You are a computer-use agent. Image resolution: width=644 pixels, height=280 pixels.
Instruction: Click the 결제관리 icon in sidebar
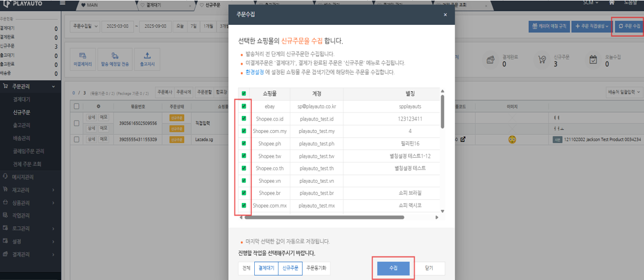pyautogui.click(x=5, y=254)
